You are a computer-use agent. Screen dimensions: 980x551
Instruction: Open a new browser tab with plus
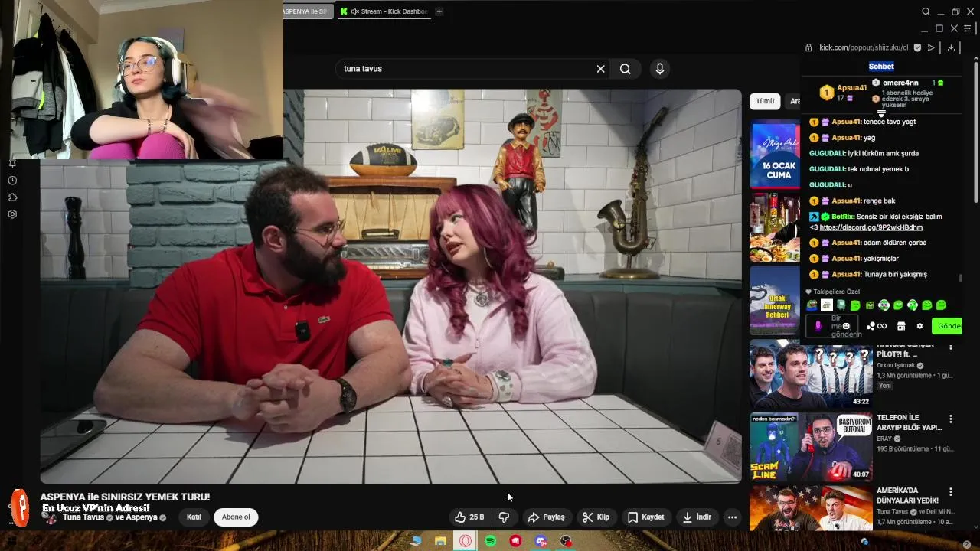(439, 11)
